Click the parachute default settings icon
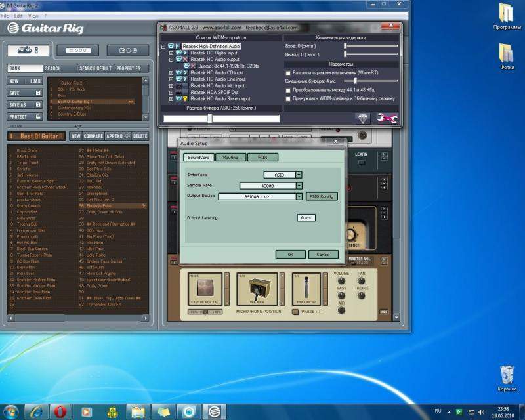This screenshot has width=525, height=420. 363,118
